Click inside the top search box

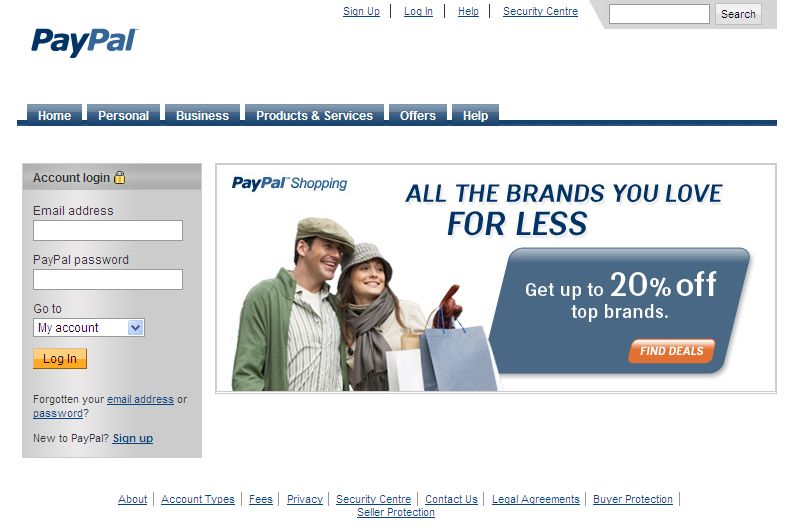point(659,14)
